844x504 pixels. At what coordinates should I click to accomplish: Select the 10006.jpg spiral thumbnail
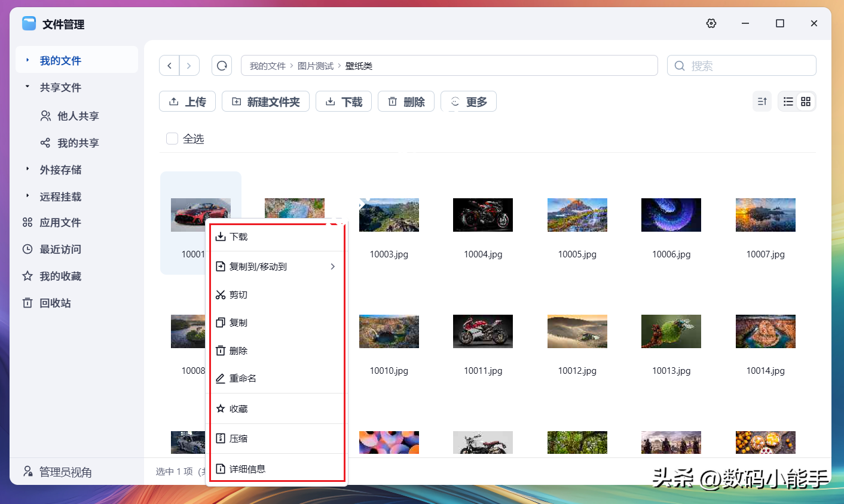coord(671,215)
